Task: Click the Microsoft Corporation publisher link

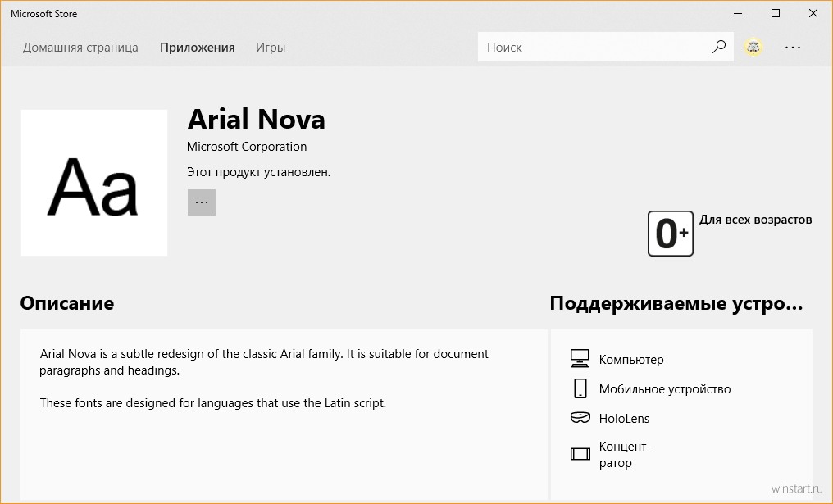Action: (x=247, y=147)
